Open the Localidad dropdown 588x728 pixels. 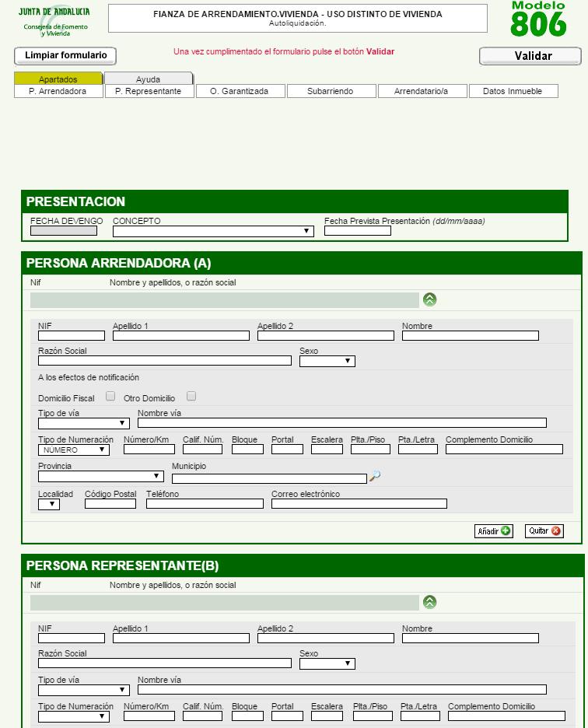pyautogui.click(x=49, y=504)
